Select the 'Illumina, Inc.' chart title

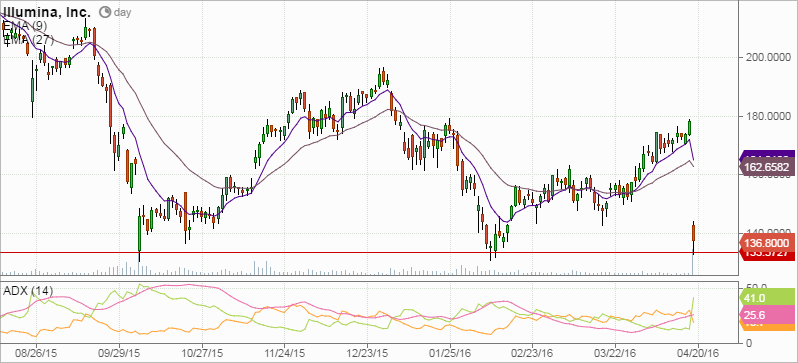coord(46,11)
